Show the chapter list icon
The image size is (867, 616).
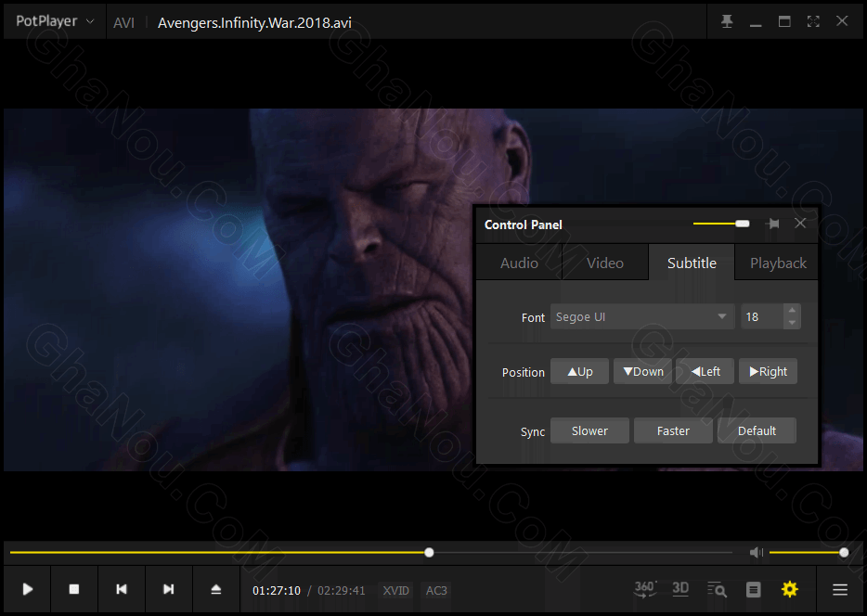coord(753,590)
